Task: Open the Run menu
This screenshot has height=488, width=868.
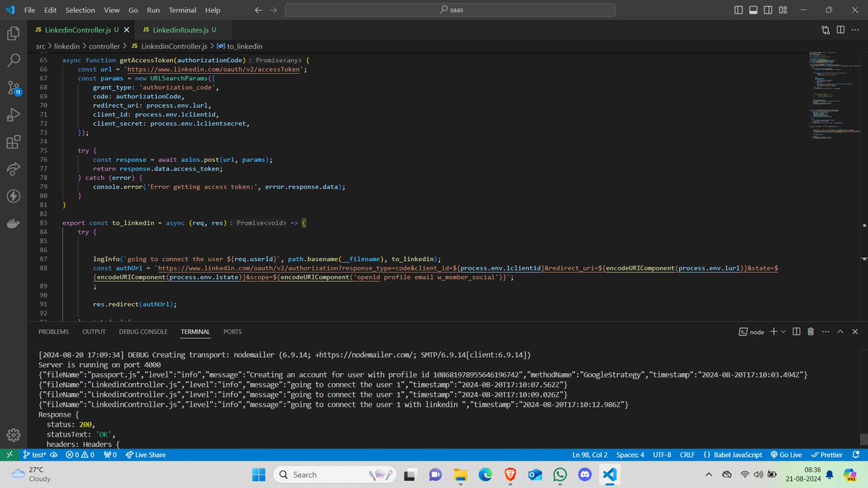Action: pyautogui.click(x=153, y=10)
